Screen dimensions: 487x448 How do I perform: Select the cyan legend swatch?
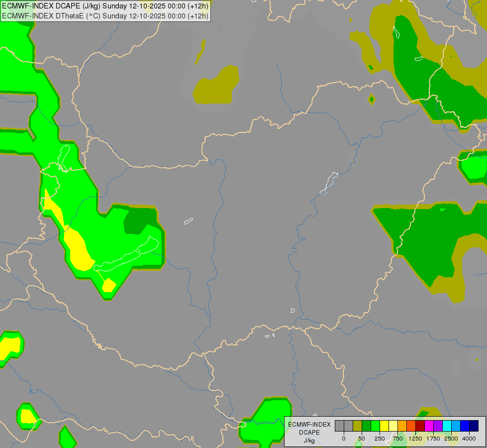(447, 426)
